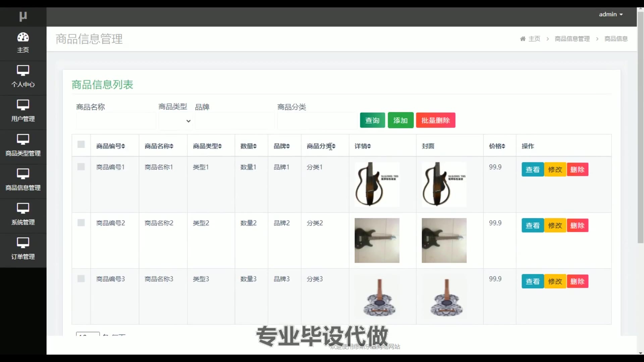Open 详情 image of 商品编号2

coord(377,240)
